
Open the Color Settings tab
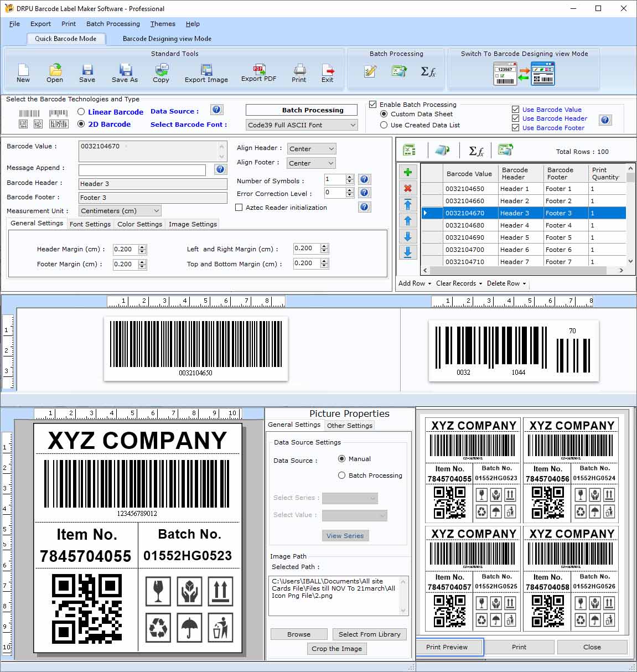139,224
